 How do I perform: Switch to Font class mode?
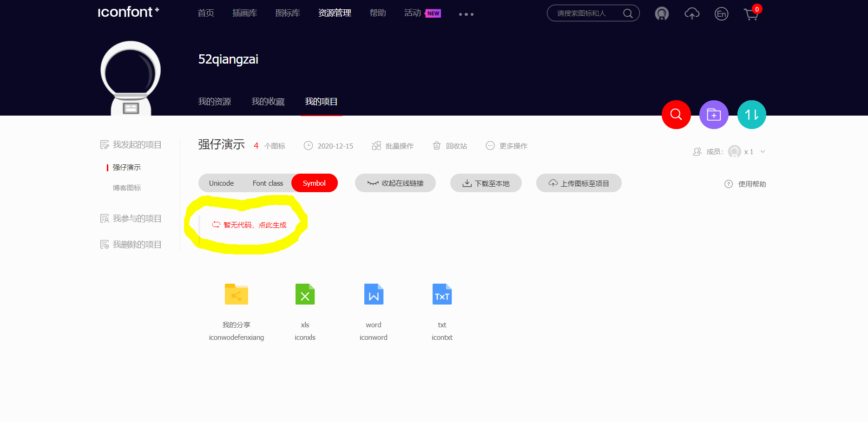point(268,183)
